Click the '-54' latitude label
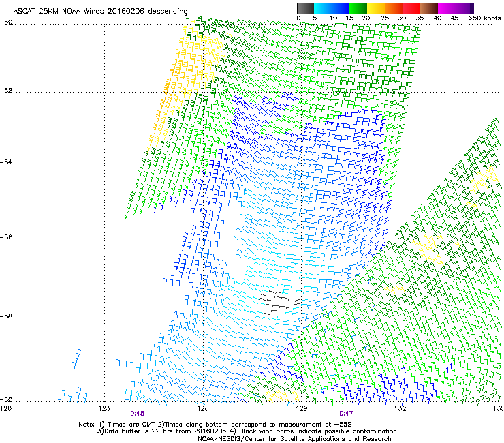Image resolution: width=504 pixels, height=443 pixels. coord(6,162)
